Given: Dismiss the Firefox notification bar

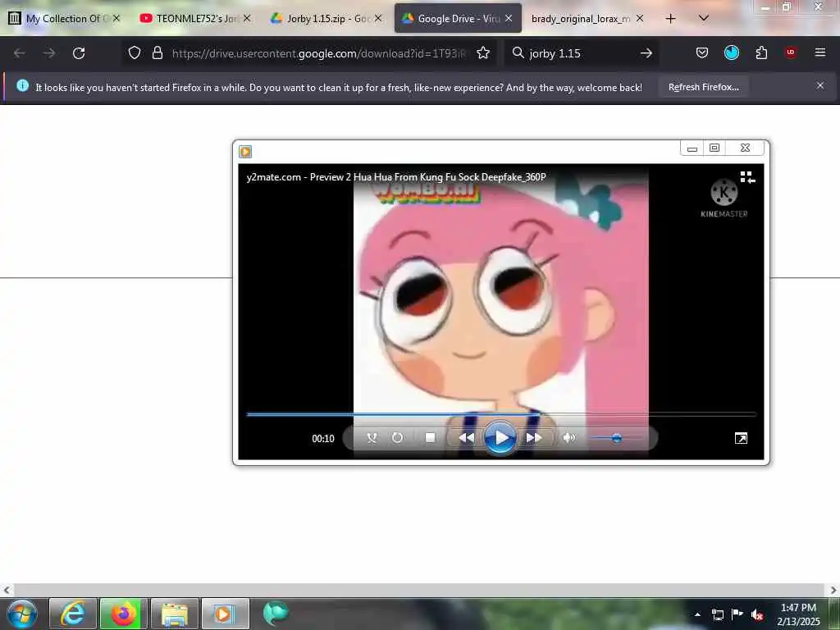Looking at the screenshot, I should (820, 85).
